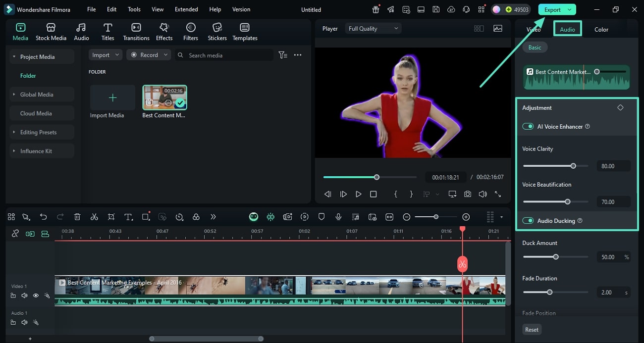This screenshot has width=644, height=343.
Task: Lock the Audio 1 track
Action: point(13,322)
